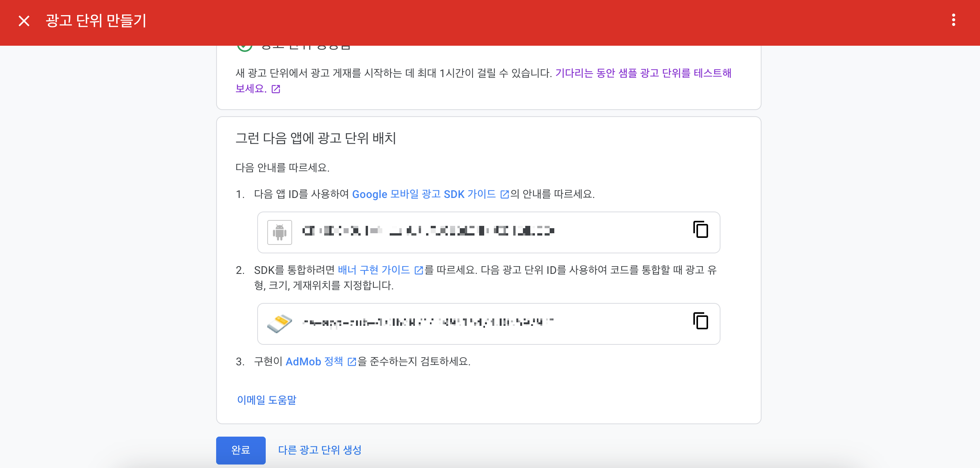Click the blurred app ID text field
The width and height of the screenshot is (980, 468).
tap(428, 231)
